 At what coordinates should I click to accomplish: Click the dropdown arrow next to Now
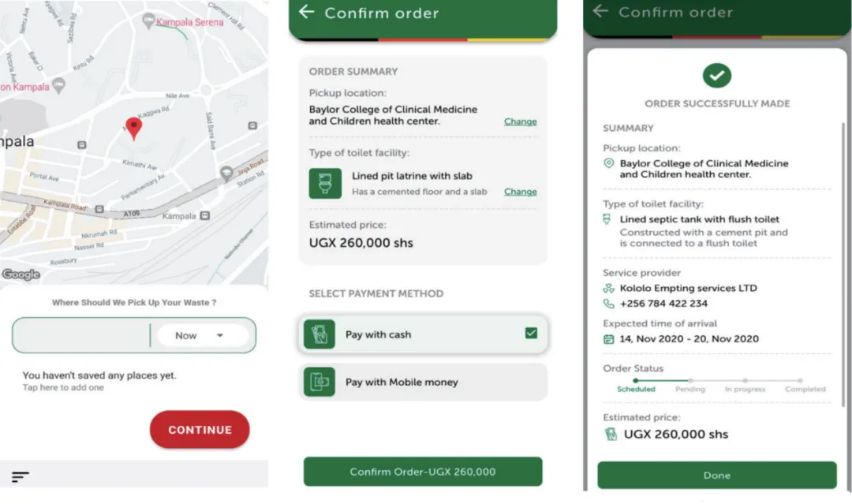pos(220,335)
